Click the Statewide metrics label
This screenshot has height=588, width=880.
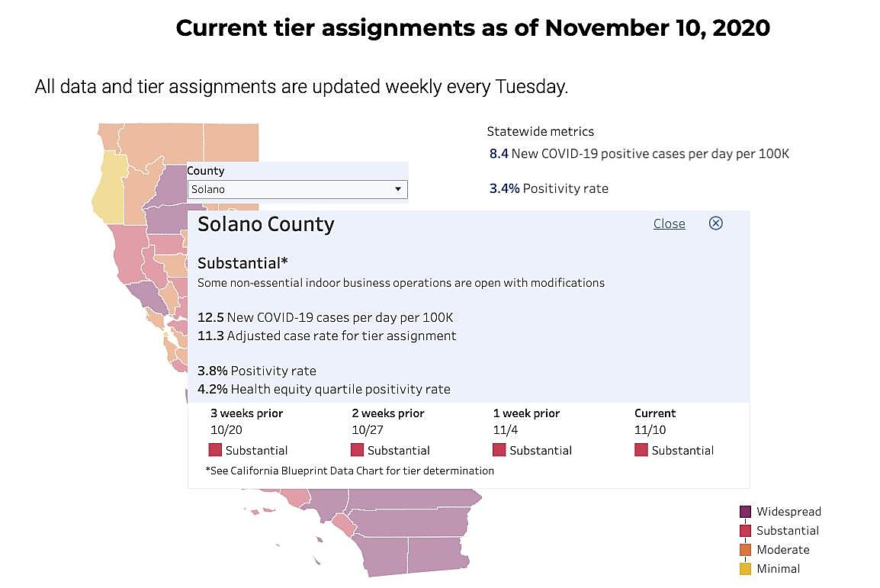point(541,131)
